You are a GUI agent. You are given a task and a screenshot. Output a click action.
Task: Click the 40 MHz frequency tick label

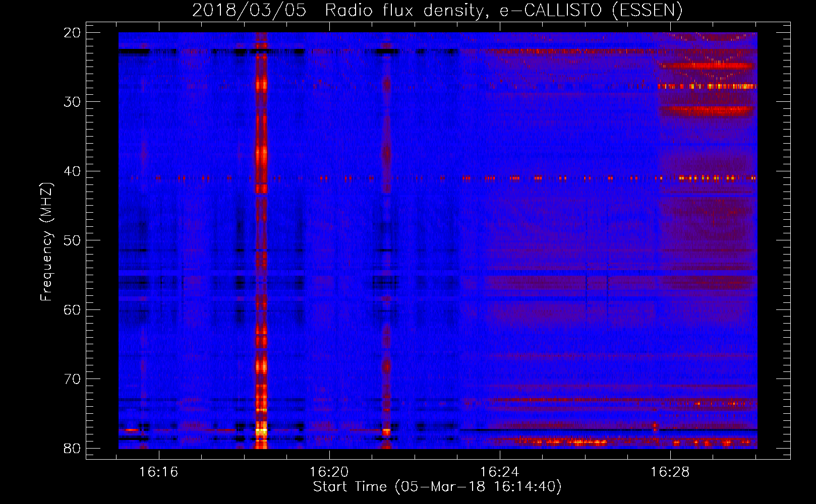click(x=72, y=171)
